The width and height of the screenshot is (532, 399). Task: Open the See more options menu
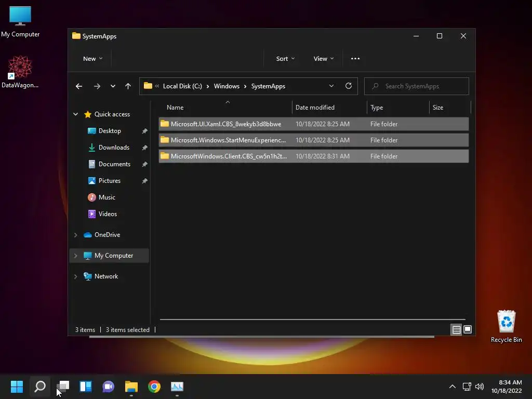click(x=355, y=59)
